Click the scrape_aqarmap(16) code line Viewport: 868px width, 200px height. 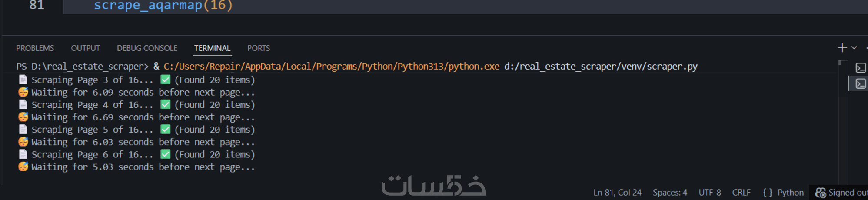click(163, 6)
